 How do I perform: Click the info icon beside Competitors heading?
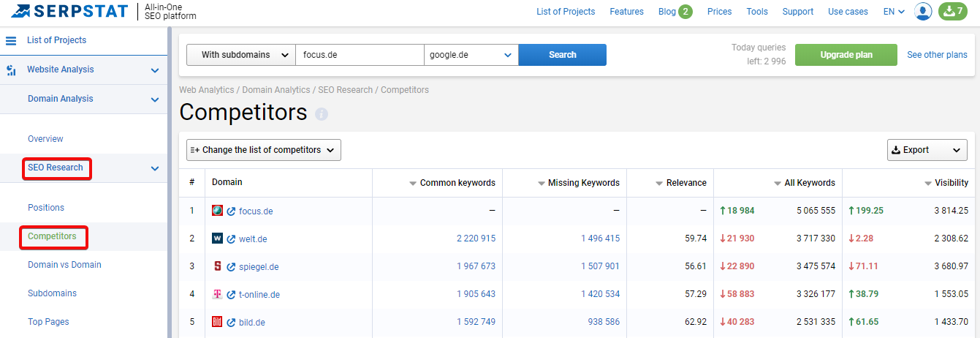[322, 114]
